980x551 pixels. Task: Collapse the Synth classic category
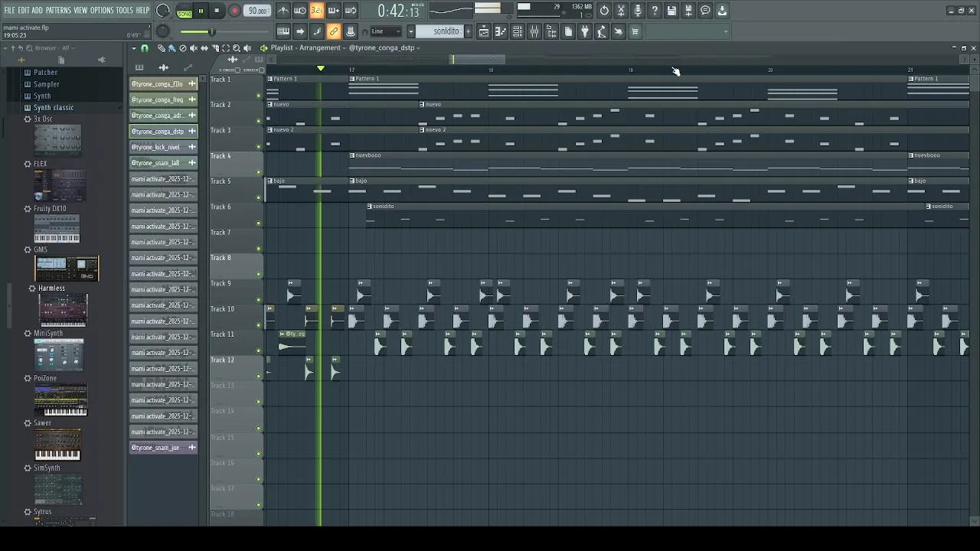tap(54, 108)
